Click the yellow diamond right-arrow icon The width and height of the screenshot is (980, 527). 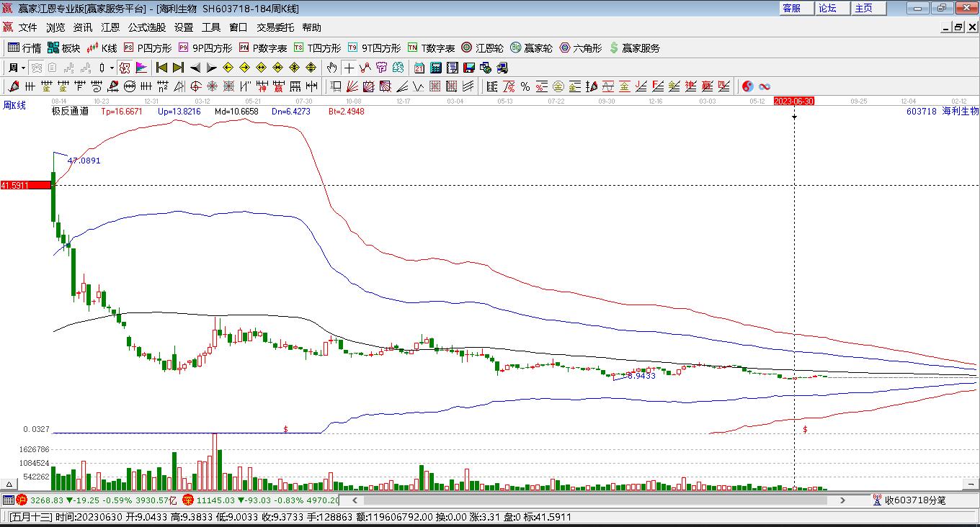[244, 68]
